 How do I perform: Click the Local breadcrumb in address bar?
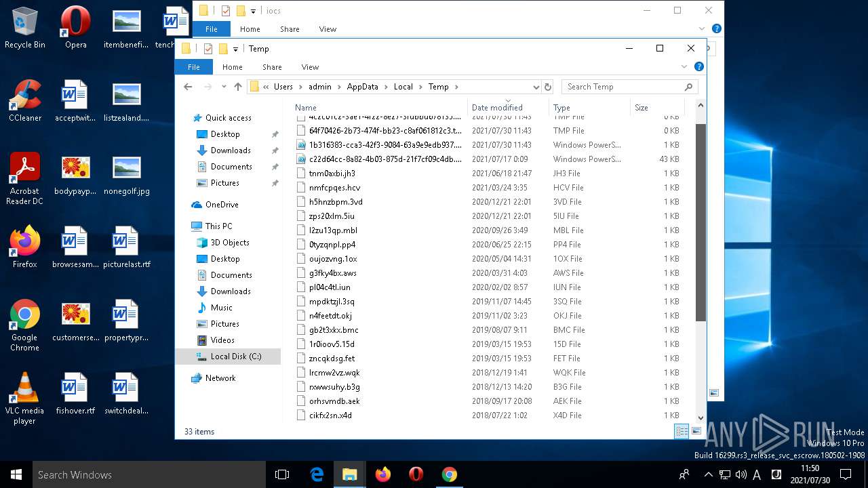[403, 87]
